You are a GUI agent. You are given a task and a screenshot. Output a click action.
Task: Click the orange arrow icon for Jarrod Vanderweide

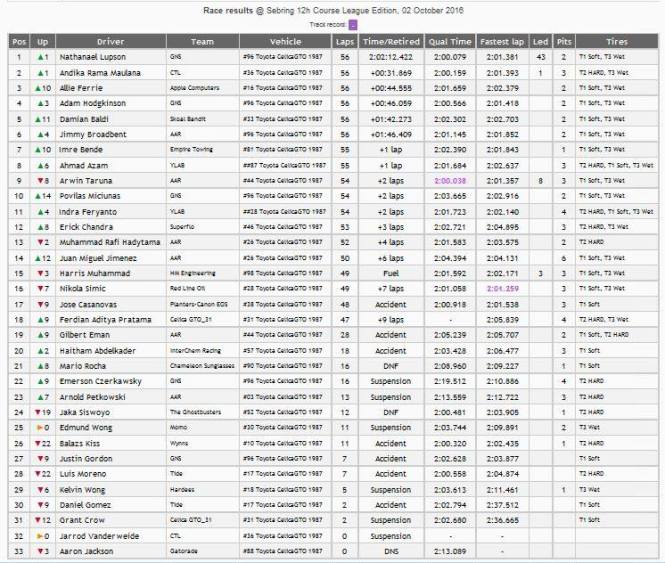[x=39, y=534]
